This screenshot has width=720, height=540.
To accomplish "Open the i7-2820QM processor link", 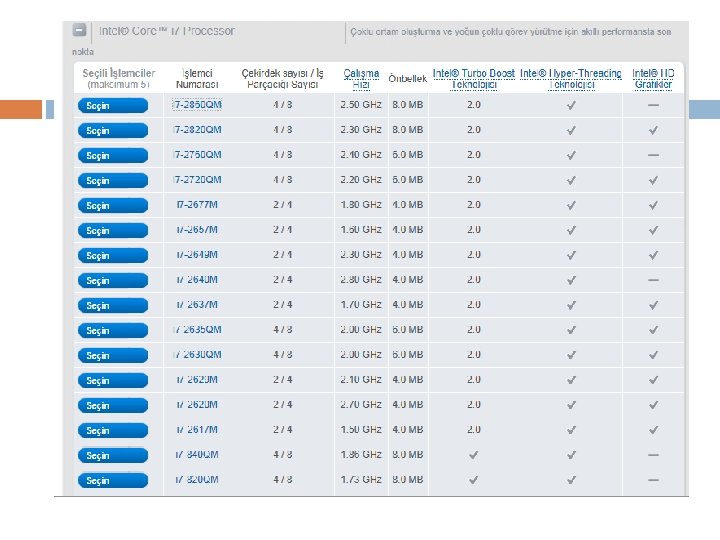I will coord(197,129).
